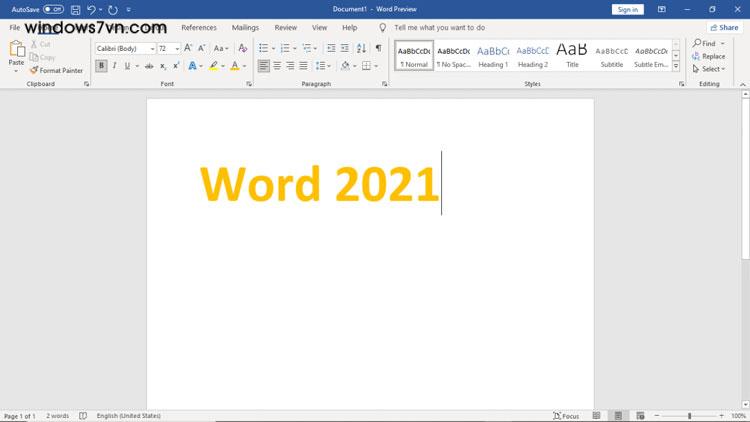Click the Sort icon in Paragraph group
Viewport: 750px width, 422px height.
click(362, 48)
